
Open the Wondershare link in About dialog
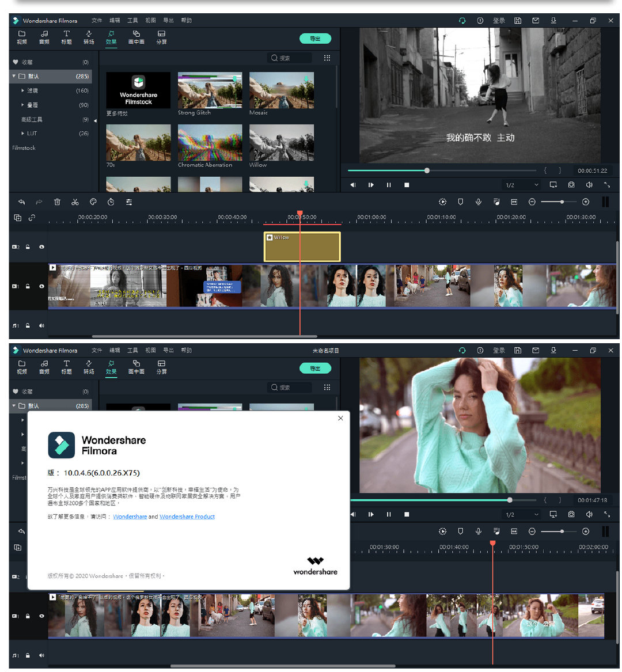pyautogui.click(x=130, y=517)
